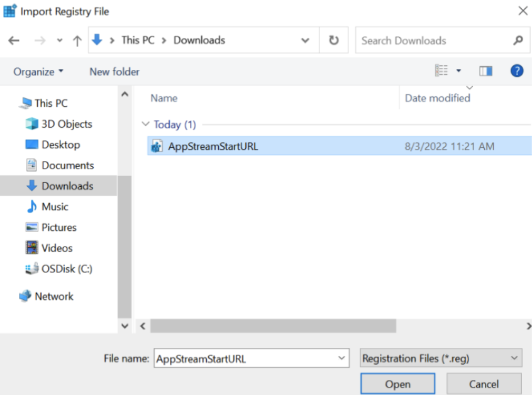The width and height of the screenshot is (532, 395).
Task: Click the horizontal scrollbar thumb
Action: 273,326
